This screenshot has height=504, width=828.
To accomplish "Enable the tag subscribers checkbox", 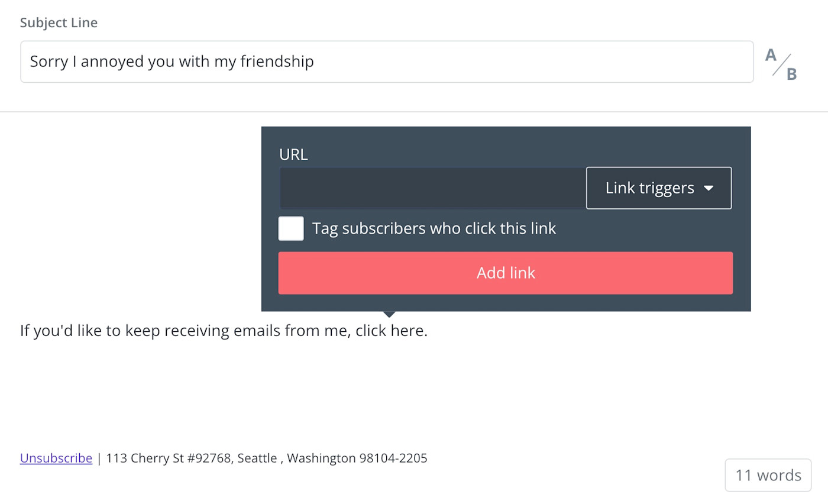I will click(x=291, y=228).
